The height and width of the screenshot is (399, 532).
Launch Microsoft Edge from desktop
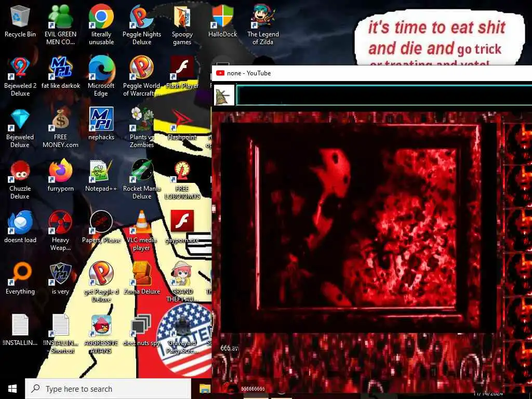pos(101,77)
